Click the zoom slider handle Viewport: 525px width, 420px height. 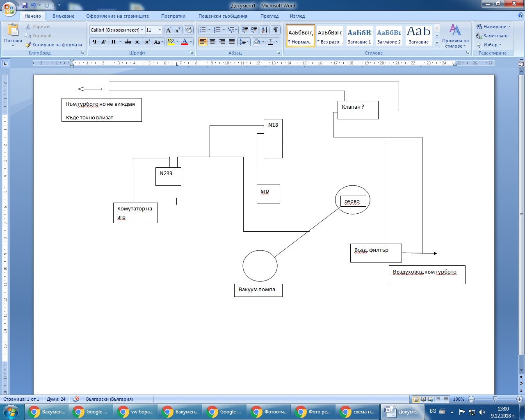click(495, 399)
